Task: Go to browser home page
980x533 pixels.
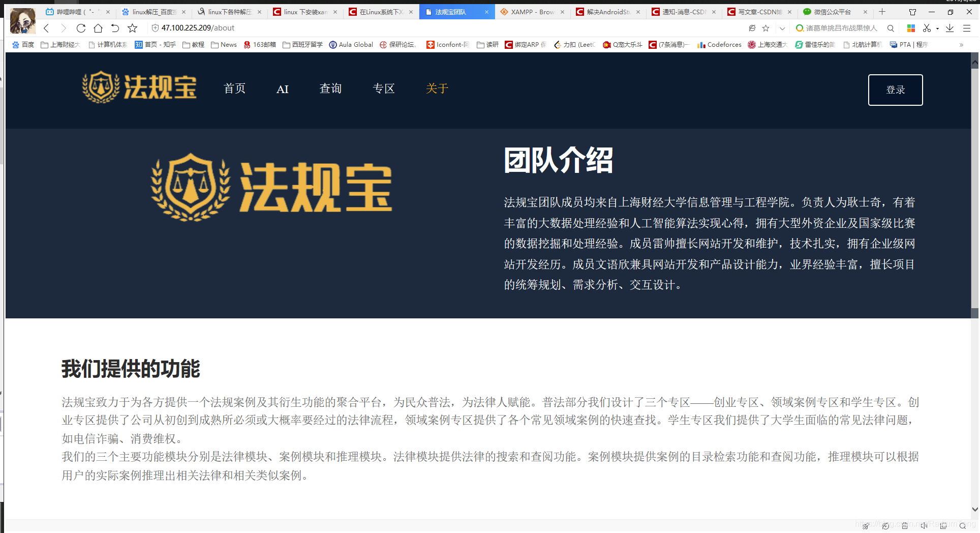Action: [x=98, y=28]
